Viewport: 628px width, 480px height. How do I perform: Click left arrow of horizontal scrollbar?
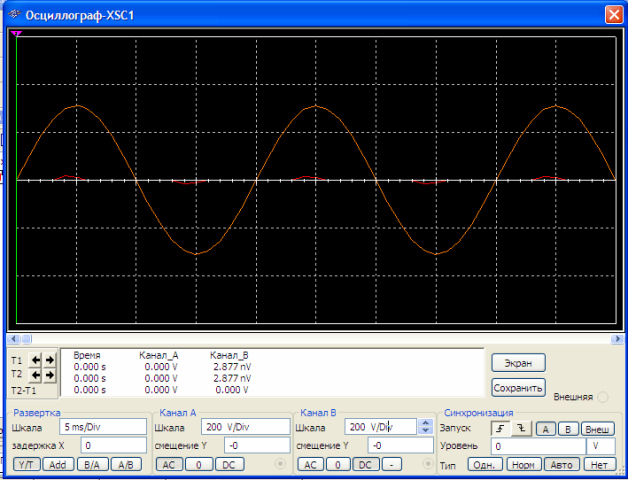pos(14,339)
